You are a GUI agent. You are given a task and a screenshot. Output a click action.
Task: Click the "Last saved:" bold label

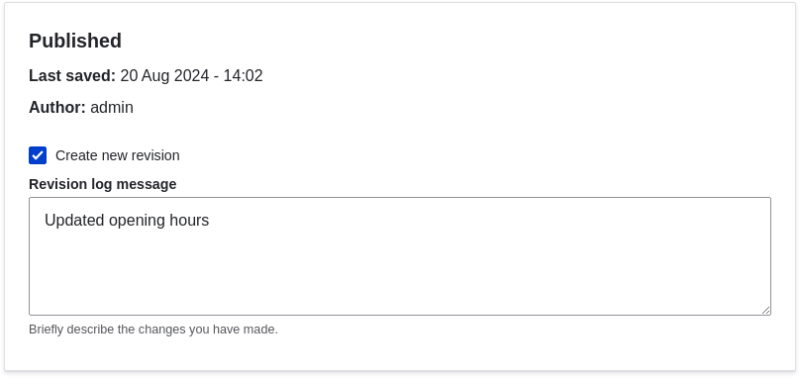pos(72,76)
